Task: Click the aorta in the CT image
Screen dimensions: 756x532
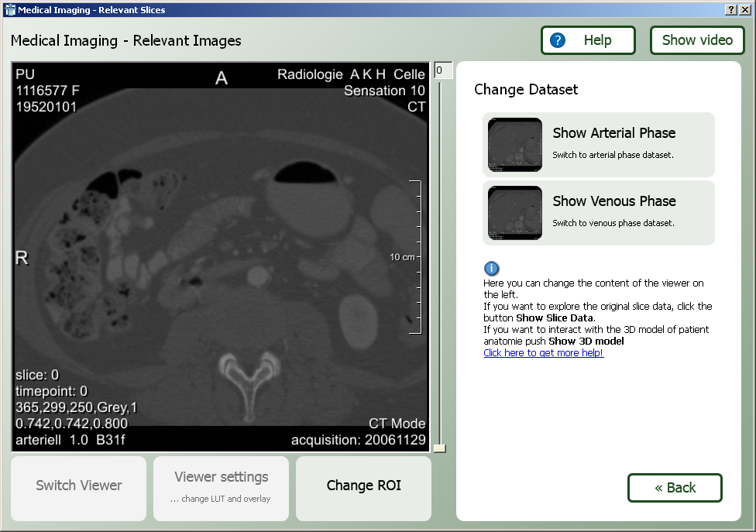Action: tap(255, 274)
